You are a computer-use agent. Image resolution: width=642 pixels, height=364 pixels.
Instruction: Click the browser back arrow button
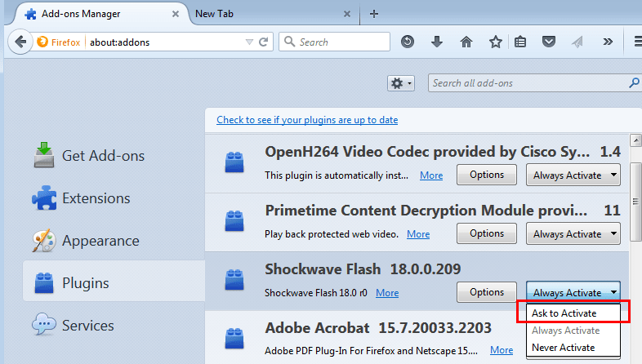(20, 42)
